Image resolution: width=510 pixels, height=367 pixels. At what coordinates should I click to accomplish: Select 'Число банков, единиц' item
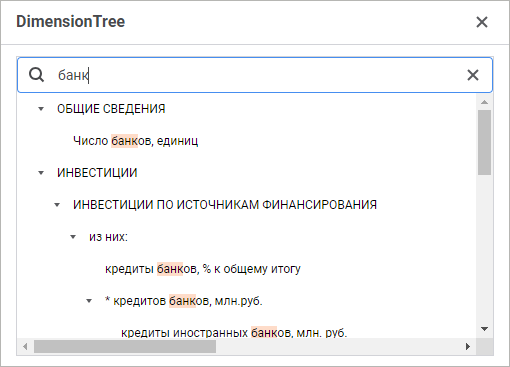(135, 141)
